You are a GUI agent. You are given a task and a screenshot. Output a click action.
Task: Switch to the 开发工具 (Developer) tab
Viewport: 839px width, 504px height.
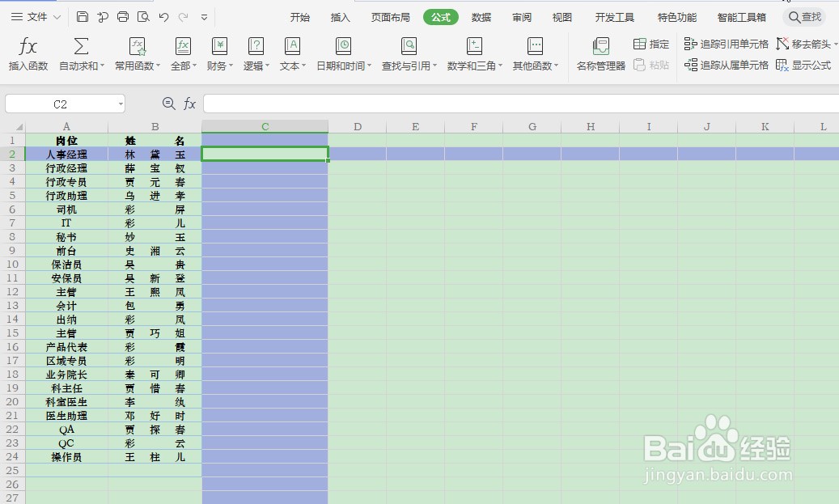(x=614, y=18)
